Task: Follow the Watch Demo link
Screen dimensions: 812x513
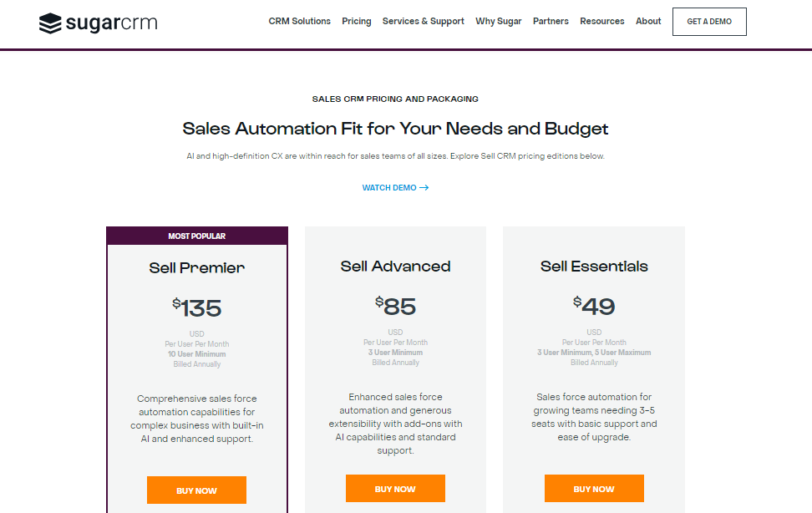Action: coord(395,188)
